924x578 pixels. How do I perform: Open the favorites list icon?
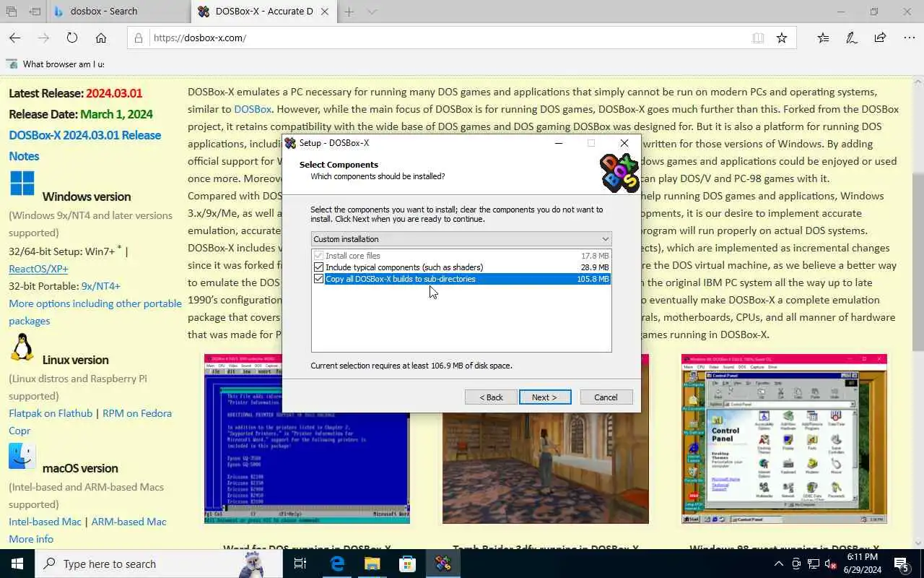[x=824, y=38]
